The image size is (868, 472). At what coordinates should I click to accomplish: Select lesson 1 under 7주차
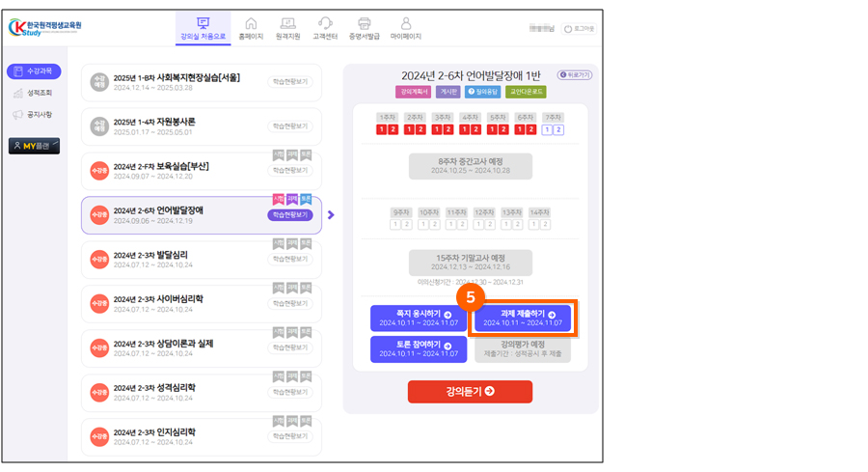547,129
